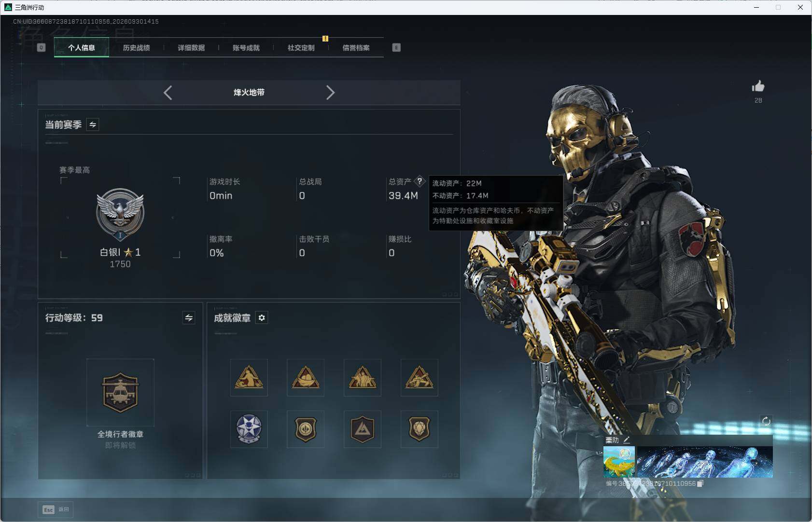Select the shield badge with mountain triangle
812x522 pixels.
pyautogui.click(x=363, y=429)
